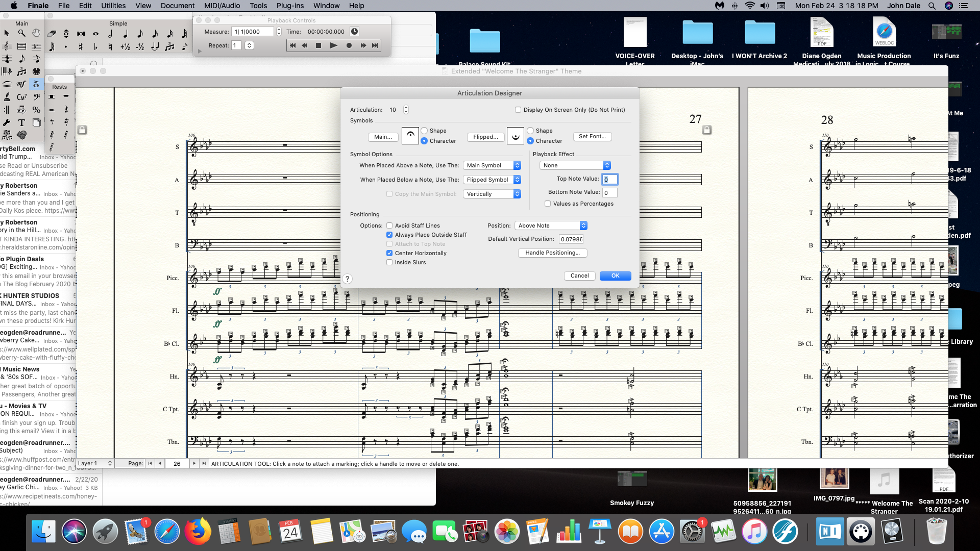Select the quarter rest in Rests palette
This screenshot has height=551, width=980.
(66, 110)
